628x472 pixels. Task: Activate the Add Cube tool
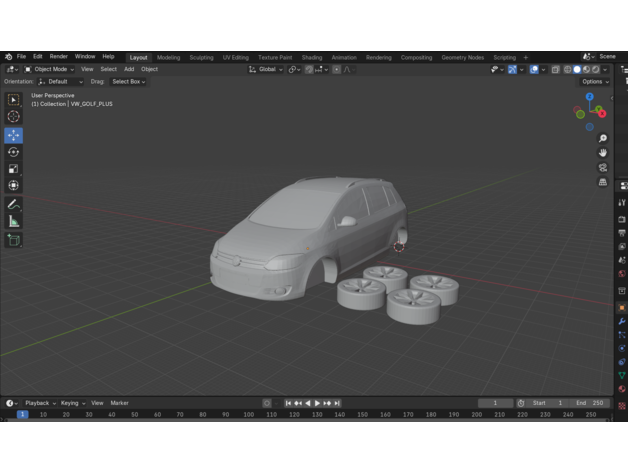coord(13,240)
